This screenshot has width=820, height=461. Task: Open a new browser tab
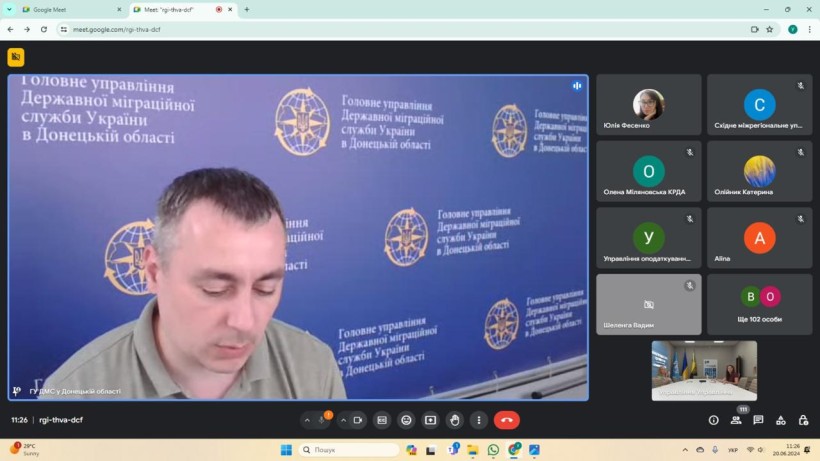tap(247, 9)
